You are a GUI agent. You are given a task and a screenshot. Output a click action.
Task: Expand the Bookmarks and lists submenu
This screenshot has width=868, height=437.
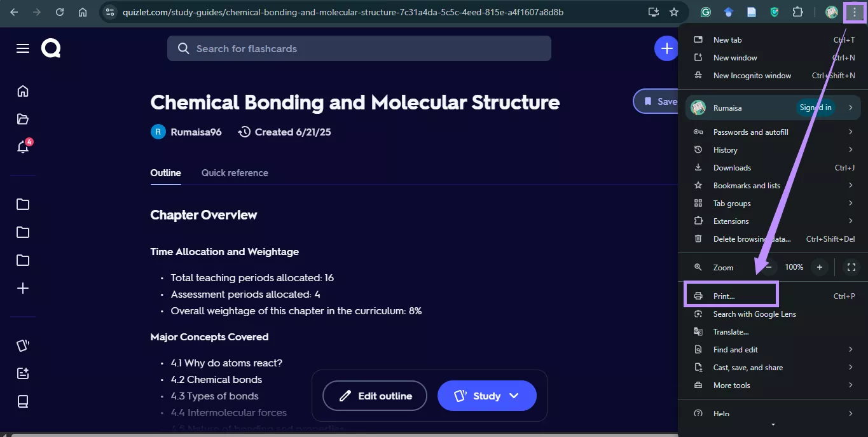(x=851, y=185)
